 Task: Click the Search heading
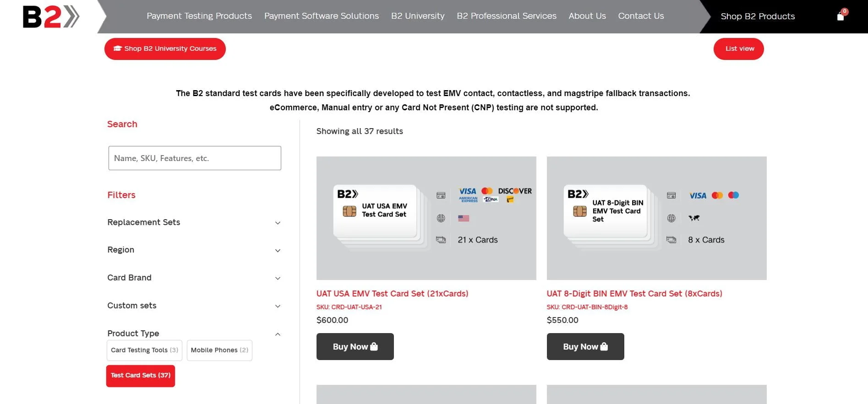point(122,124)
